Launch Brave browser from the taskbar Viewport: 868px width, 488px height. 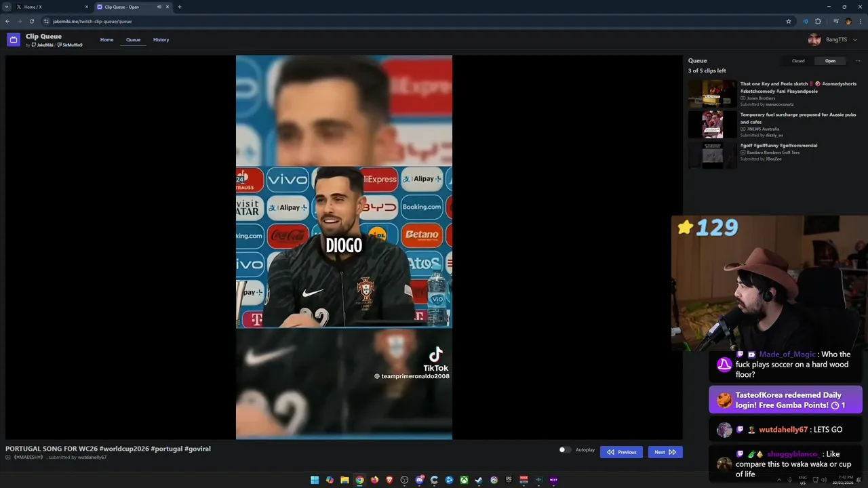click(x=389, y=480)
